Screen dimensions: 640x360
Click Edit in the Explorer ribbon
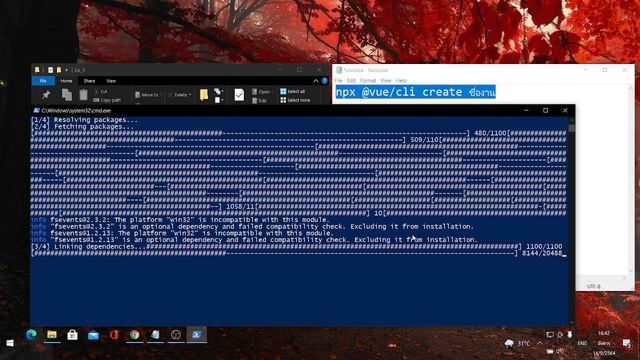(x=259, y=100)
